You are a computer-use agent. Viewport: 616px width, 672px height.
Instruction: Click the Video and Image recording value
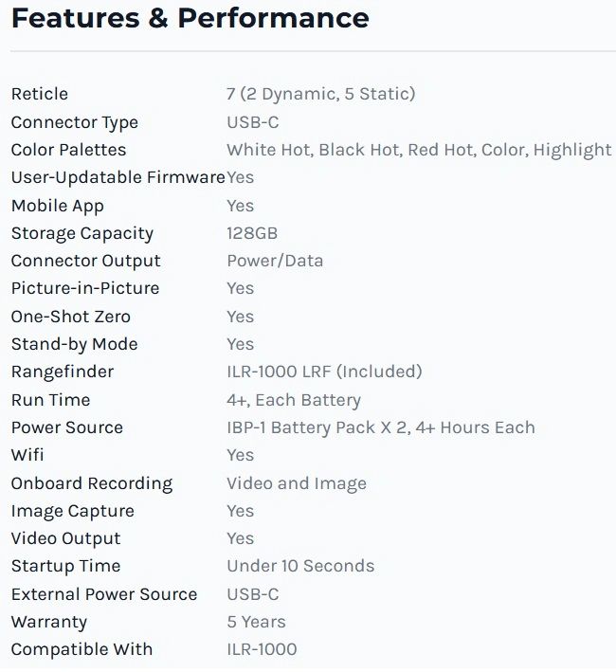pyautogui.click(x=297, y=483)
